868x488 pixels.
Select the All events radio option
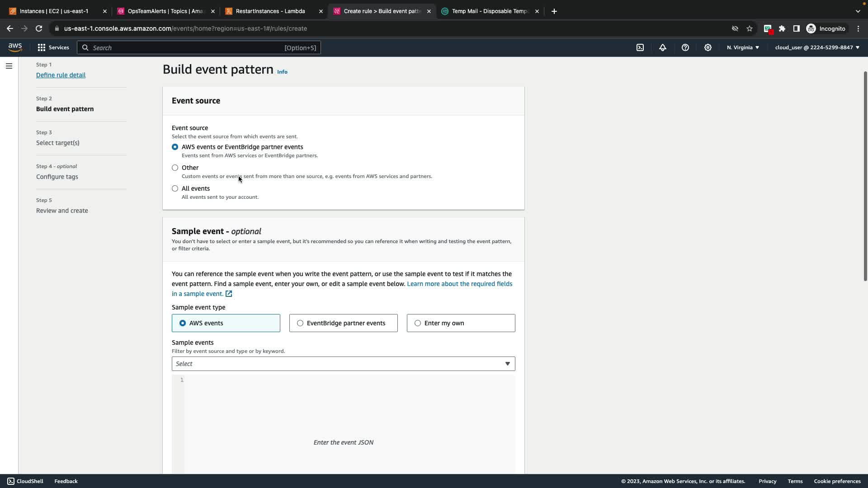[x=175, y=188]
